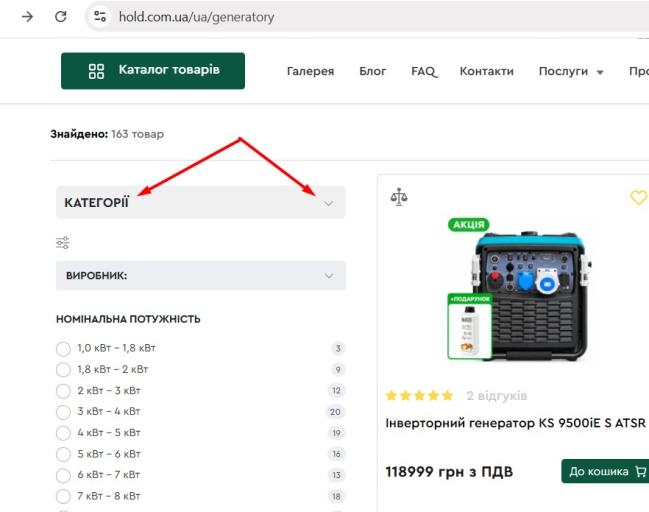Screen dimensions: 649x512
Task: Click the cart icon in До кошика
Action: pyautogui.click(x=641, y=471)
